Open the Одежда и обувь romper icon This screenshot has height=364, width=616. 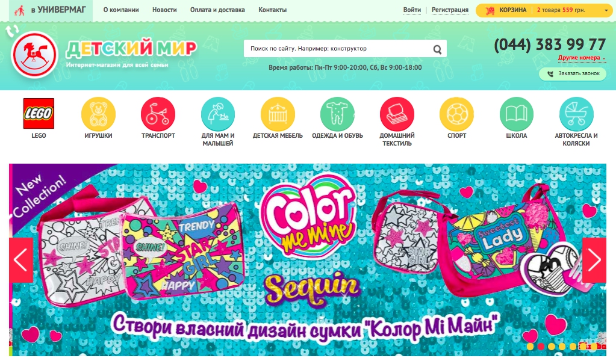(337, 114)
